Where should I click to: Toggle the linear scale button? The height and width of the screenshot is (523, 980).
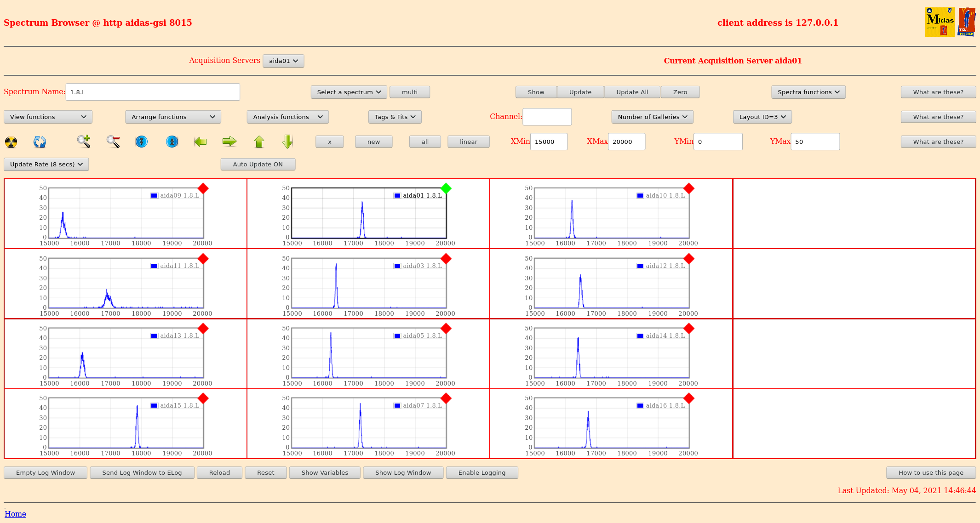click(x=468, y=142)
